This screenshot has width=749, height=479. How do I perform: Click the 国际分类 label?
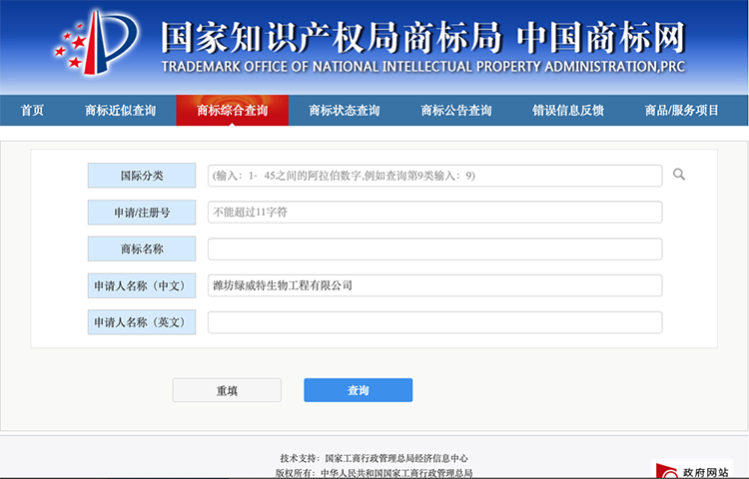click(x=142, y=175)
